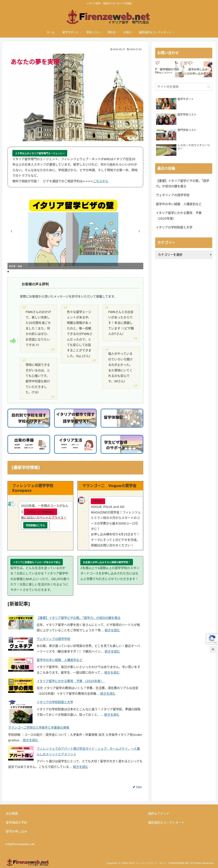The width and height of the screenshot is (218, 868).
Task: Open footer link 通訳＆アテンド
Action: click(158, 813)
